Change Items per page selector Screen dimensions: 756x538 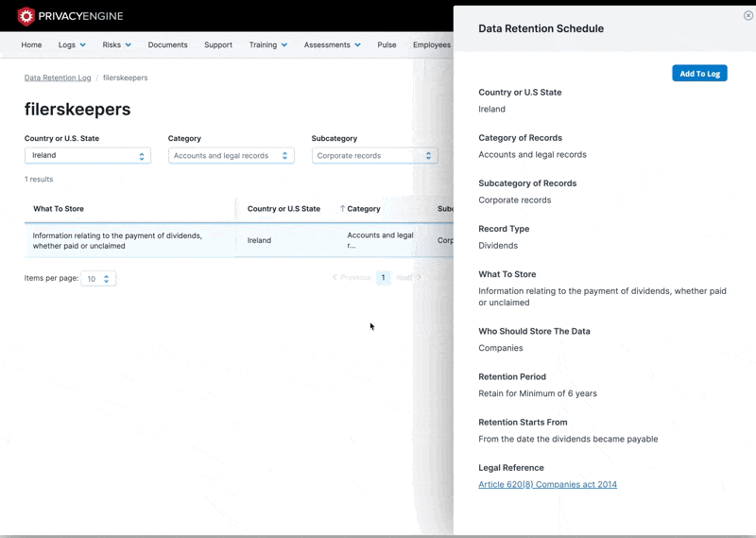tap(98, 278)
